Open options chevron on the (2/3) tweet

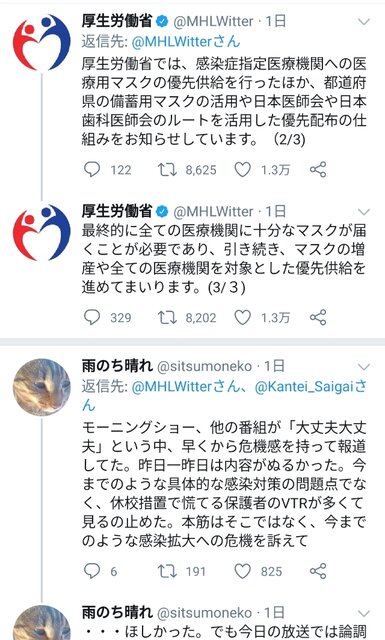[363, 22]
